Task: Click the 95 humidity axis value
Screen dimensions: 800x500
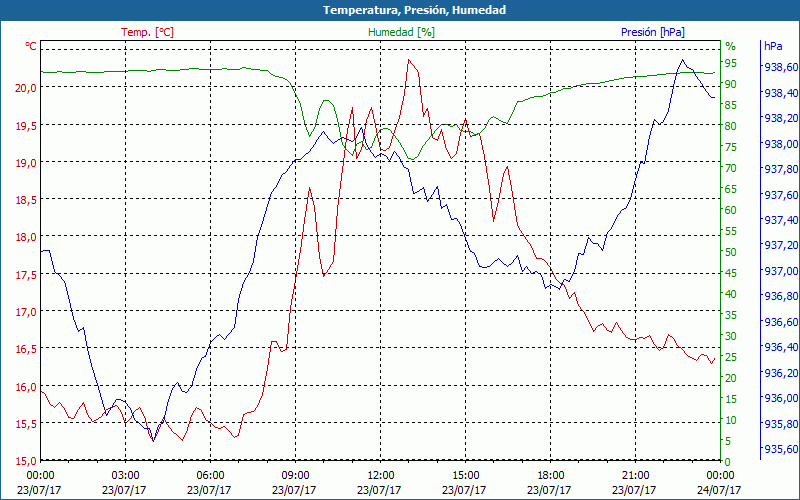Action: pyautogui.click(x=731, y=63)
